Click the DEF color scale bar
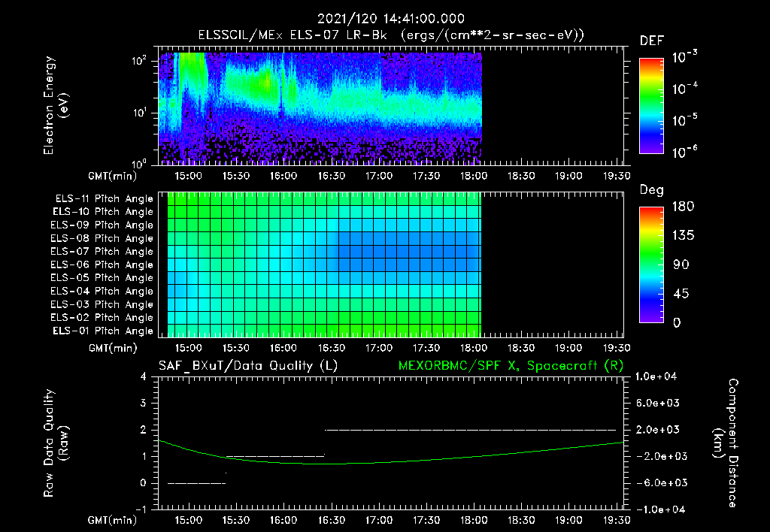Viewport: 770px width, 532px height. point(651,105)
